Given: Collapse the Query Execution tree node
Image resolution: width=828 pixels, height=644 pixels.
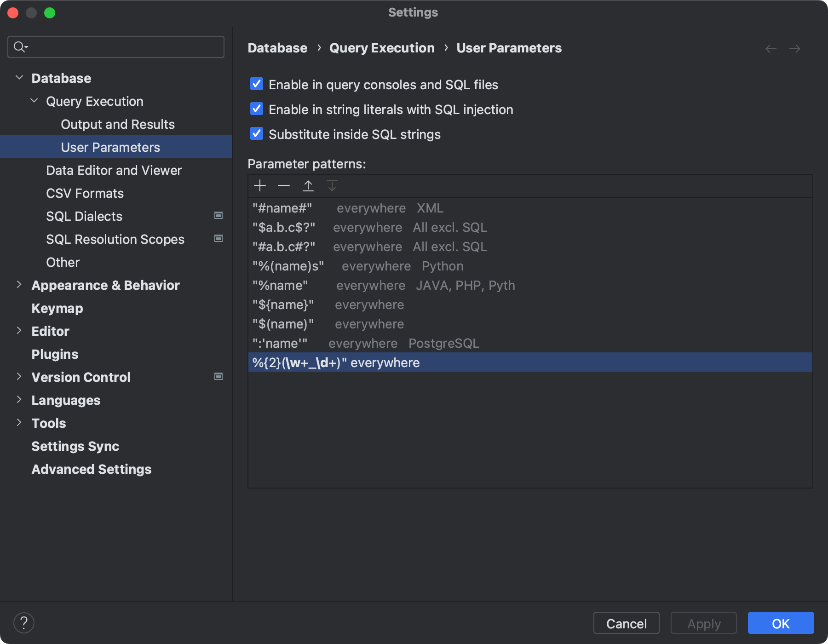Looking at the screenshot, I should click(x=34, y=100).
